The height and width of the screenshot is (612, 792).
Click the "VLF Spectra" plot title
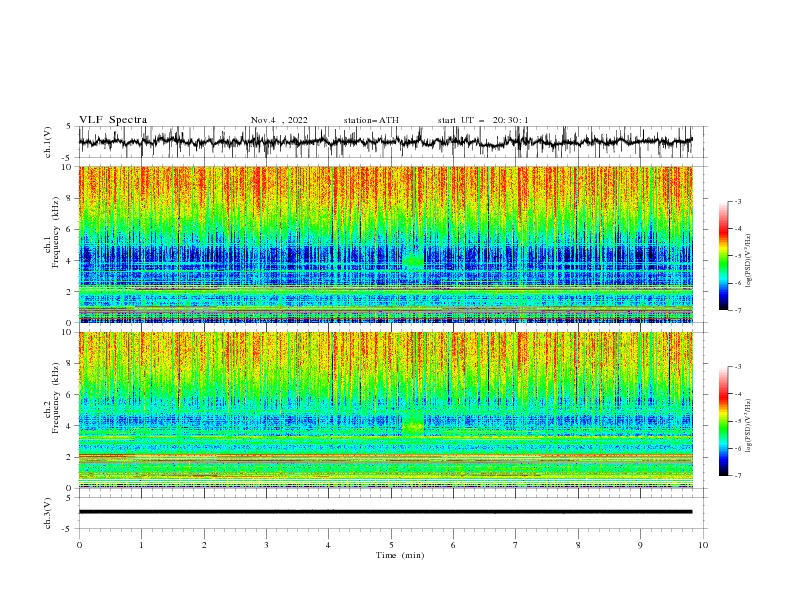(113, 120)
